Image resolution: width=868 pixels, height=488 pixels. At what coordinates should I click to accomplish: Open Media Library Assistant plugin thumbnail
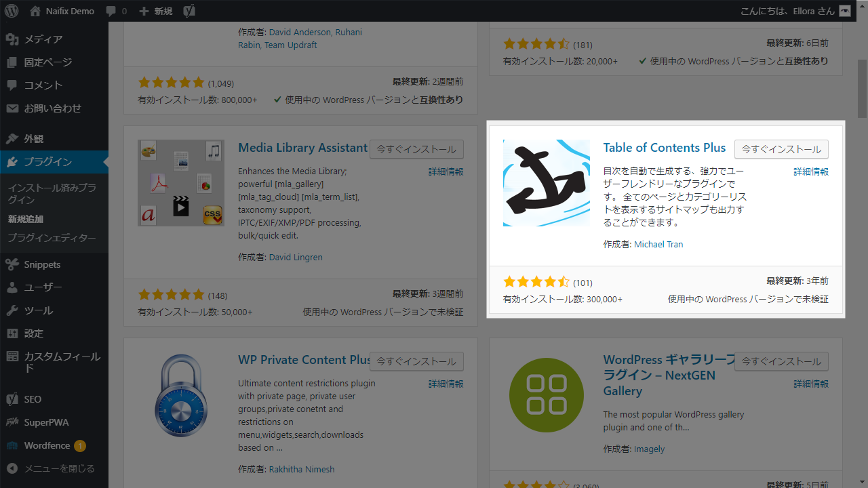click(181, 183)
